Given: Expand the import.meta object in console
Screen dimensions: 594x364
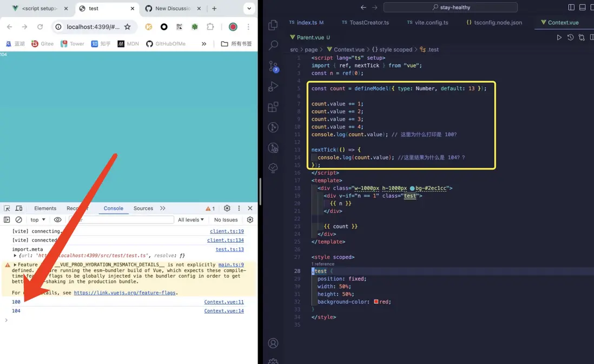Looking at the screenshot, I should (x=15, y=256).
